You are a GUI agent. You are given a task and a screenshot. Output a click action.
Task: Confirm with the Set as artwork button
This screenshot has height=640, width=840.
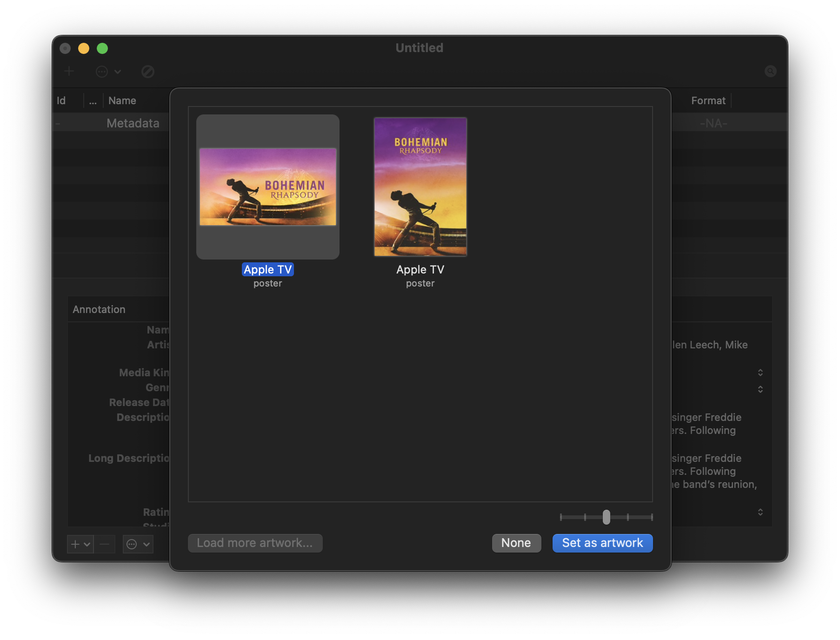[603, 543]
